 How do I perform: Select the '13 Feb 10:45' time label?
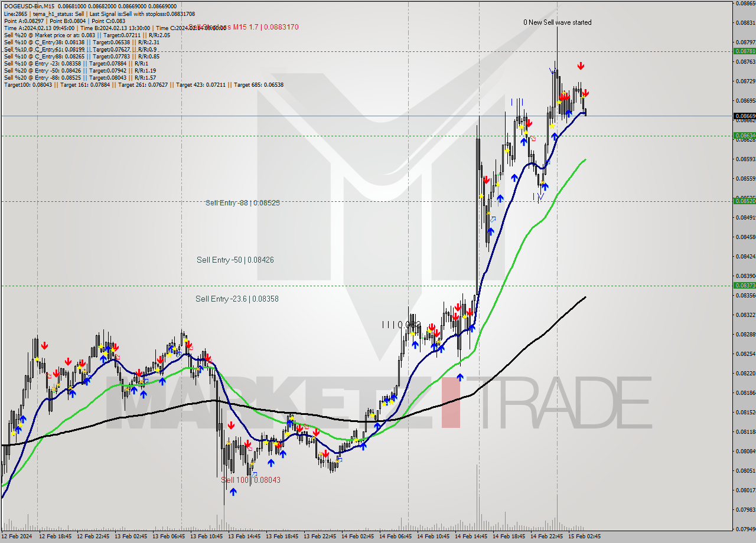click(x=207, y=537)
